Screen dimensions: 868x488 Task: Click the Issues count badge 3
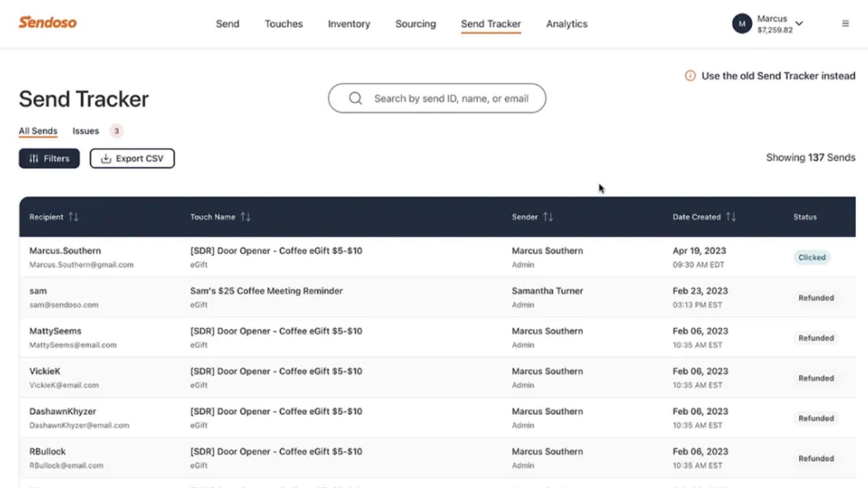click(116, 131)
